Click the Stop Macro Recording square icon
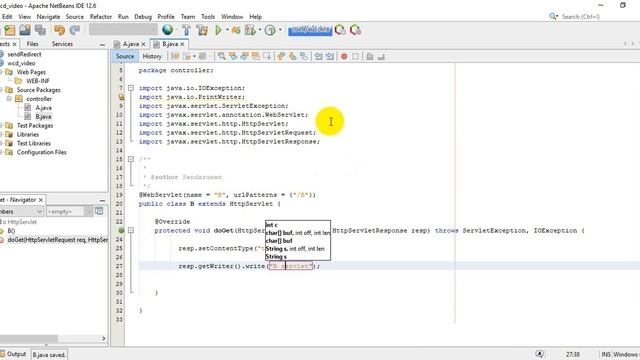This screenshot has width=640, height=360. point(356,56)
